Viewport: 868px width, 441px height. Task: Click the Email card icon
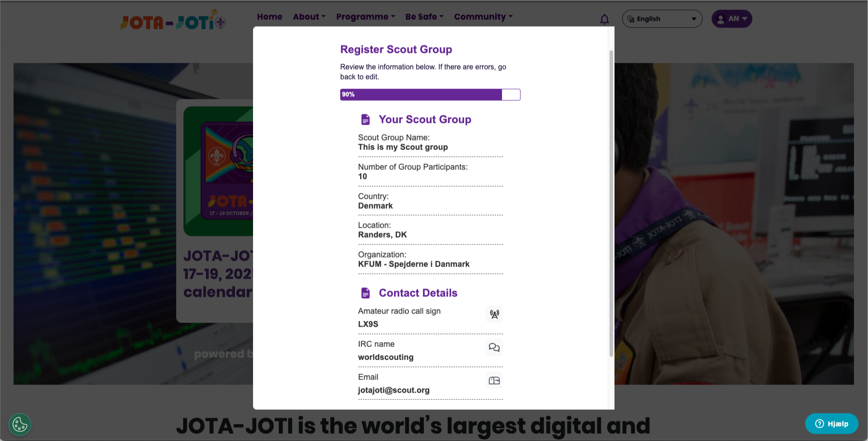point(494,380)
